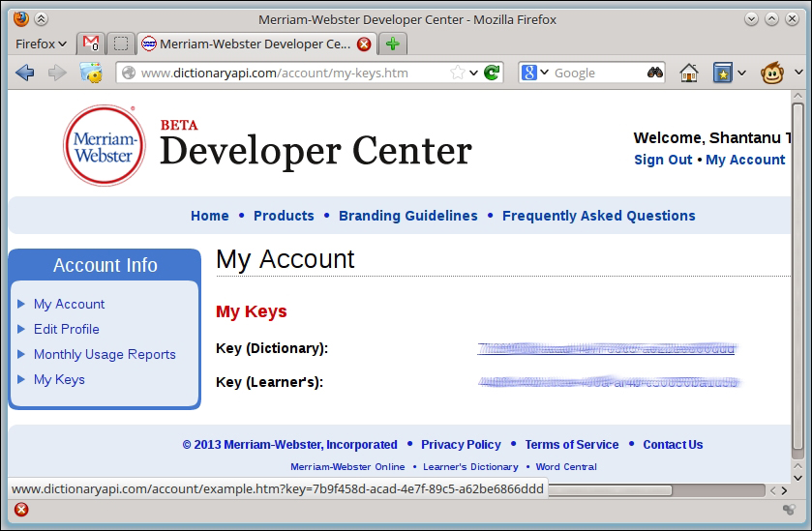Screen dimensions: 812x531
Task: Click the Merriam-Webster logo
Action: (x=105, y=145)
